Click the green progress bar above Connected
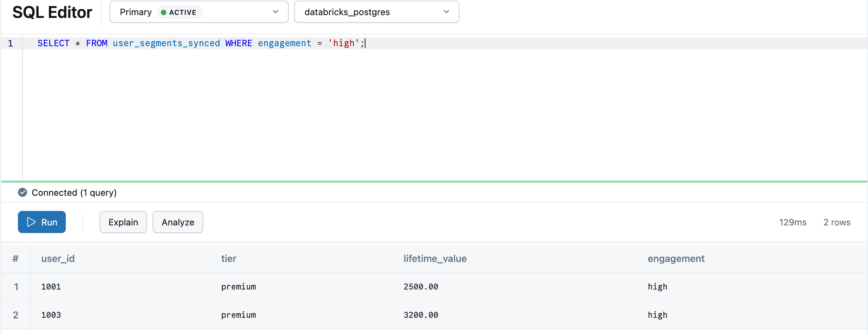Screen dimensions: 868x335 (x=434, y=181)
